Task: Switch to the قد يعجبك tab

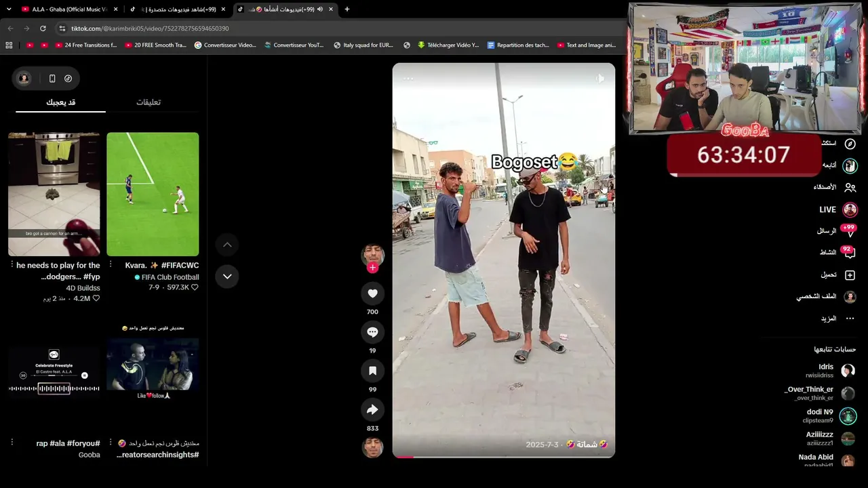Action: pyautogui.click(x=61, y=102)
